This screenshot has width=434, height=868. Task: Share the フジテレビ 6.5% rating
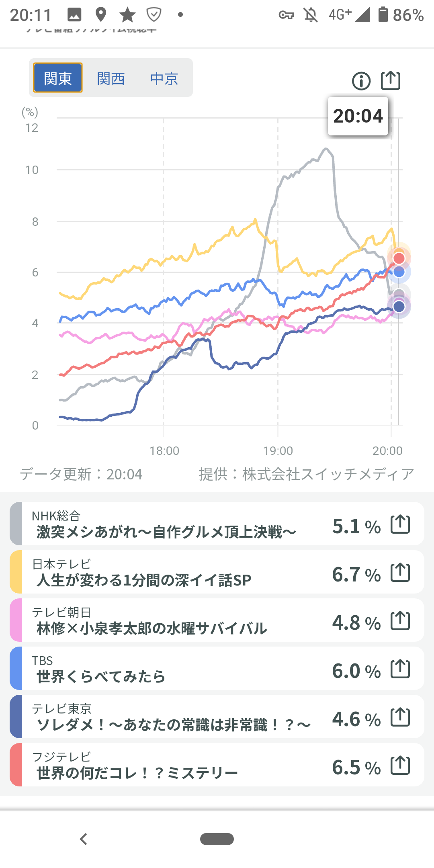coord(400,766)
